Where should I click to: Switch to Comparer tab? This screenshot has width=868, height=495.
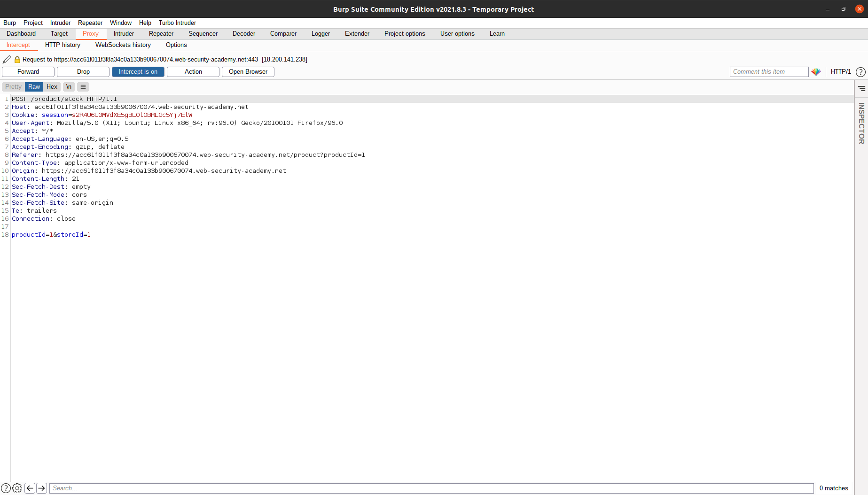click(283, 34)
